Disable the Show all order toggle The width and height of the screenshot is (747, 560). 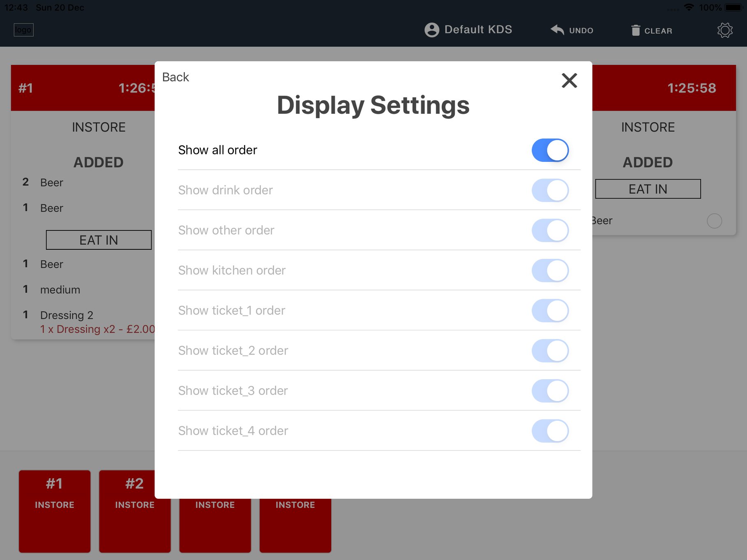pyautogui.click(x=550, y=150)
